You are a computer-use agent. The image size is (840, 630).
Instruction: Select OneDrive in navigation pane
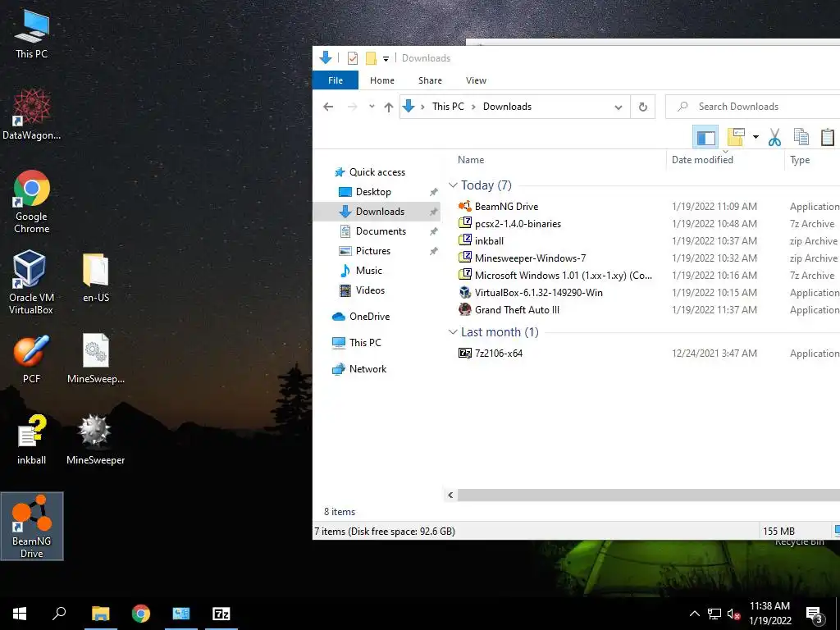tap(369, 317)
